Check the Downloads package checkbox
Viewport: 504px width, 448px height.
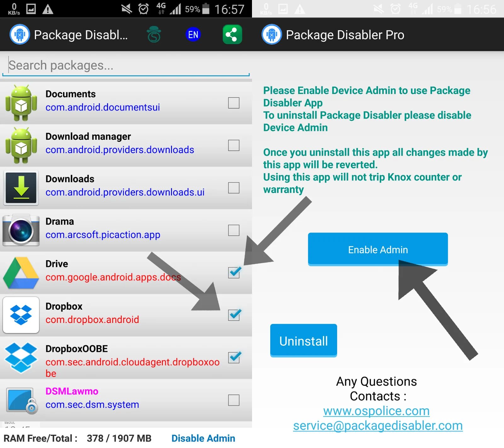pos(234,188)
